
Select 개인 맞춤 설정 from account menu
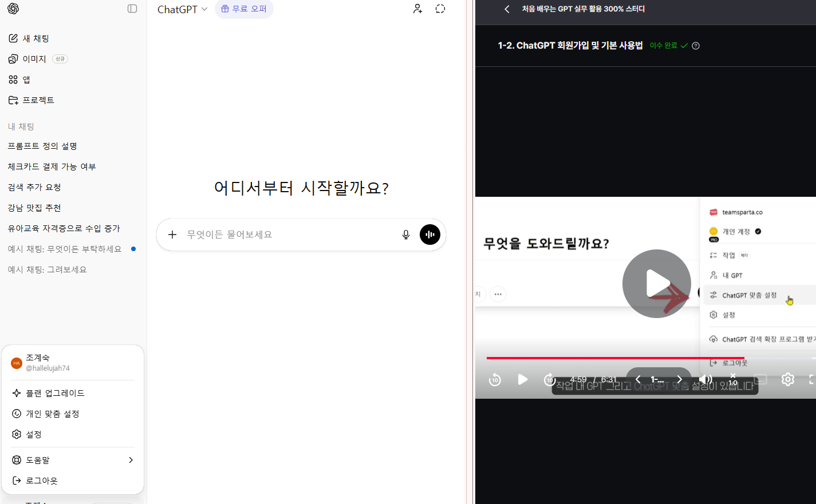(x=73, y=414)
